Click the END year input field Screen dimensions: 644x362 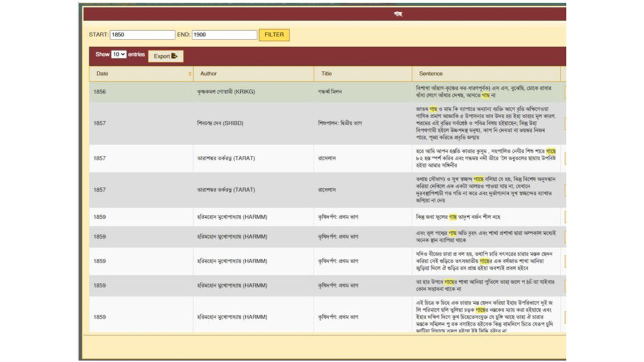click(225, 35)
